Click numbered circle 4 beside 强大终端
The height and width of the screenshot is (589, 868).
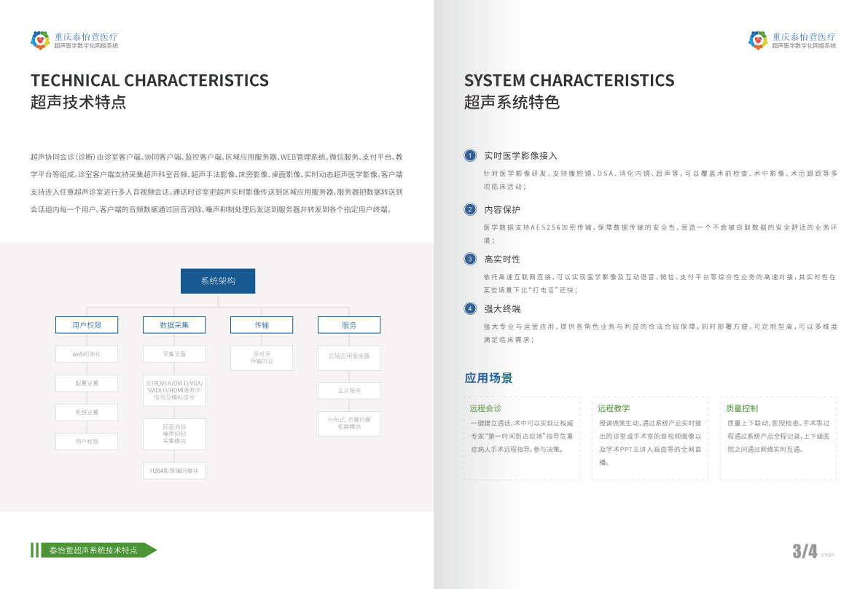[470, 308]
